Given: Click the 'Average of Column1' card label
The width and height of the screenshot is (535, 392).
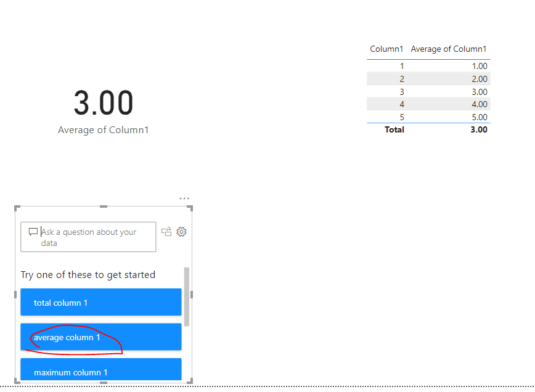Looking at the screenshot, I should [x=104, y=130].
